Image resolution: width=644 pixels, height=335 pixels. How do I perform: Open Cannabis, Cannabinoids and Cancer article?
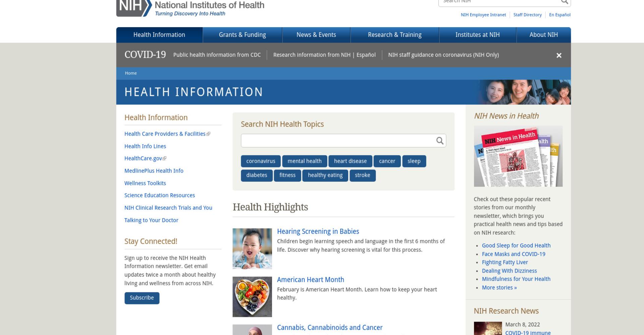(330, 328)
